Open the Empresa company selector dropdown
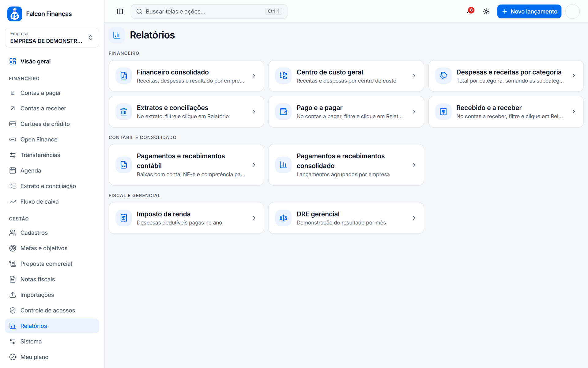 (52, 38)
